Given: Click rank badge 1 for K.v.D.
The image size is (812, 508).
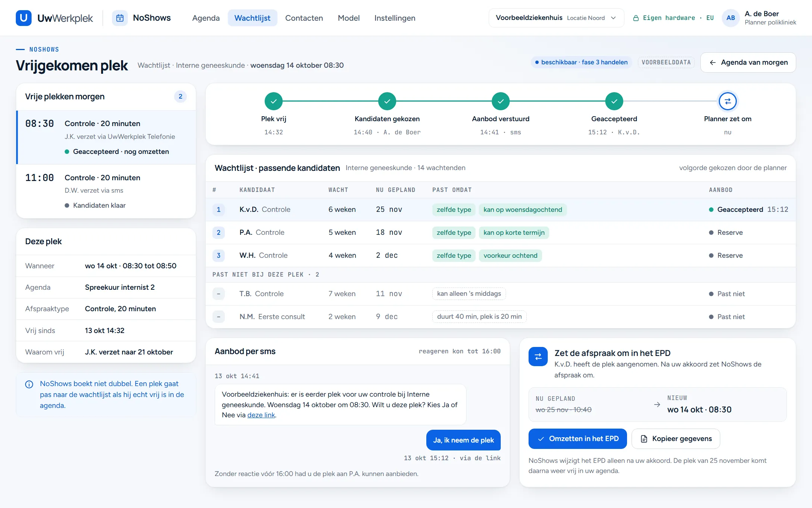Looking at the screenshot, I should 218,210.
